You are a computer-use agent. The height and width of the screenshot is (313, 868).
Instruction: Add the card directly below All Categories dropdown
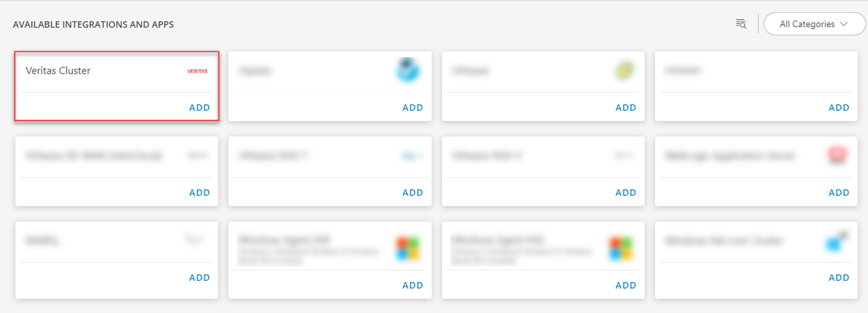click(x=839, y=108)
